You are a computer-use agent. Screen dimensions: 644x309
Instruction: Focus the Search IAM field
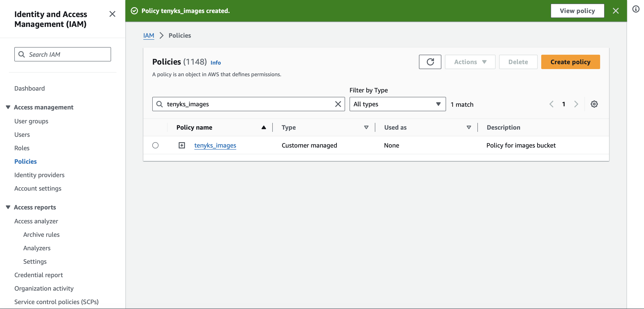62,54
